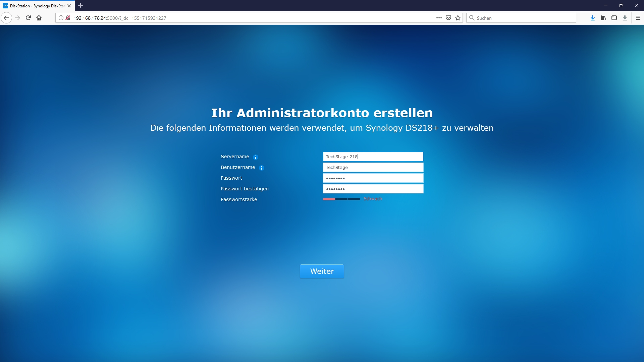The image size is (644, 362).
Task: Open the library bookmarks icon
Action: pos(603,18)
